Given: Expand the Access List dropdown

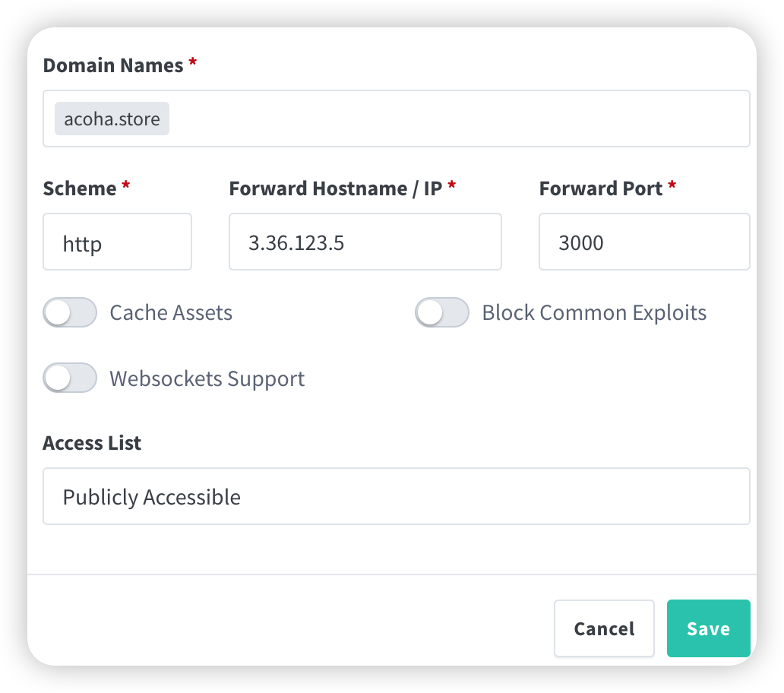Looking at the screenshot, I should tap(396, 496).
